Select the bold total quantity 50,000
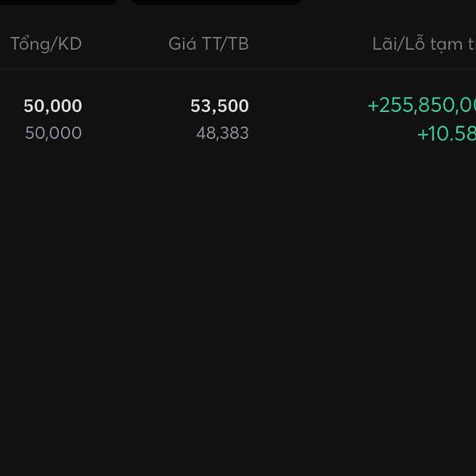The height and width of the screenshot is (476, 476). tap(53, 106)
